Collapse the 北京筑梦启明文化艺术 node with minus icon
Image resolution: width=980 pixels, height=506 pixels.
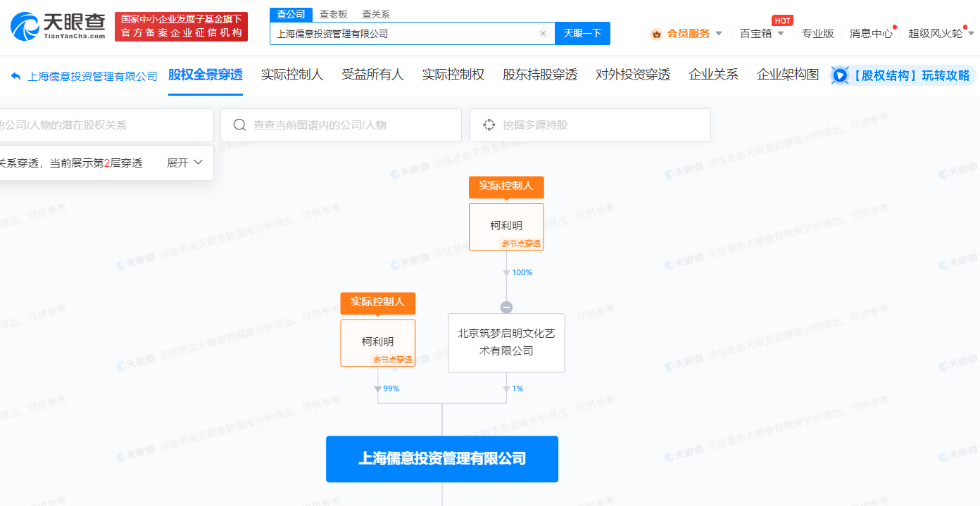pyautogui.click(x=506, y=308)
